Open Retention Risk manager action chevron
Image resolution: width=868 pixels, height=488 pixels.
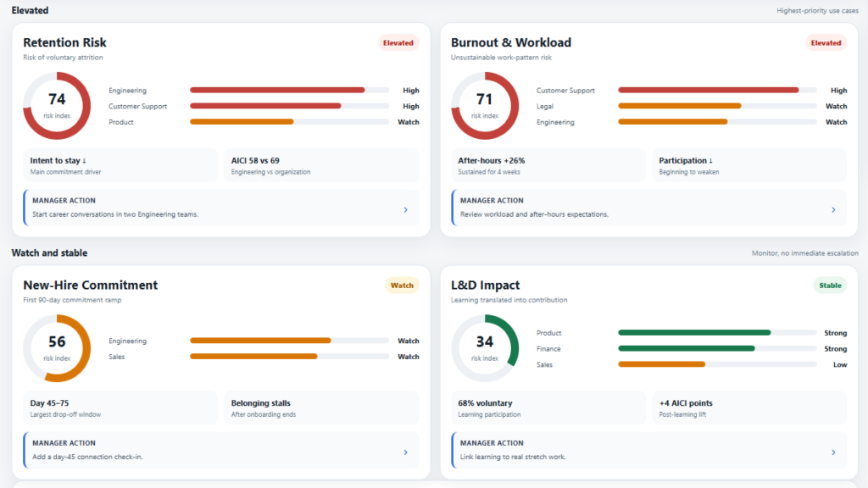(x=406, y=210)
